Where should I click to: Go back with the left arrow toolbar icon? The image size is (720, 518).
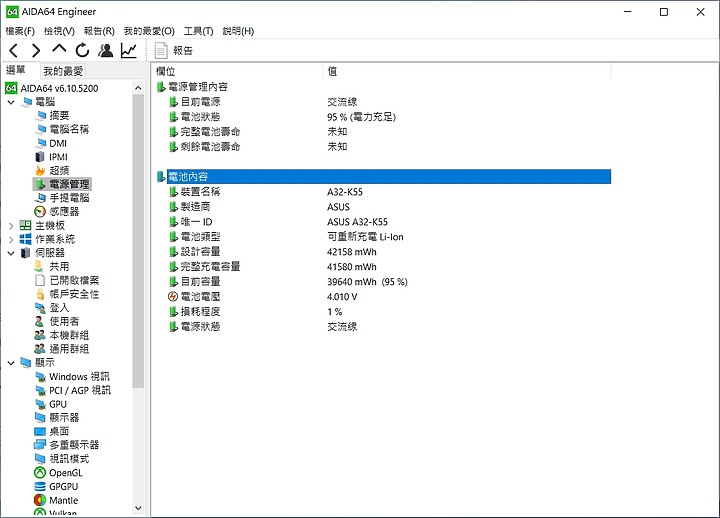[13, 50]
